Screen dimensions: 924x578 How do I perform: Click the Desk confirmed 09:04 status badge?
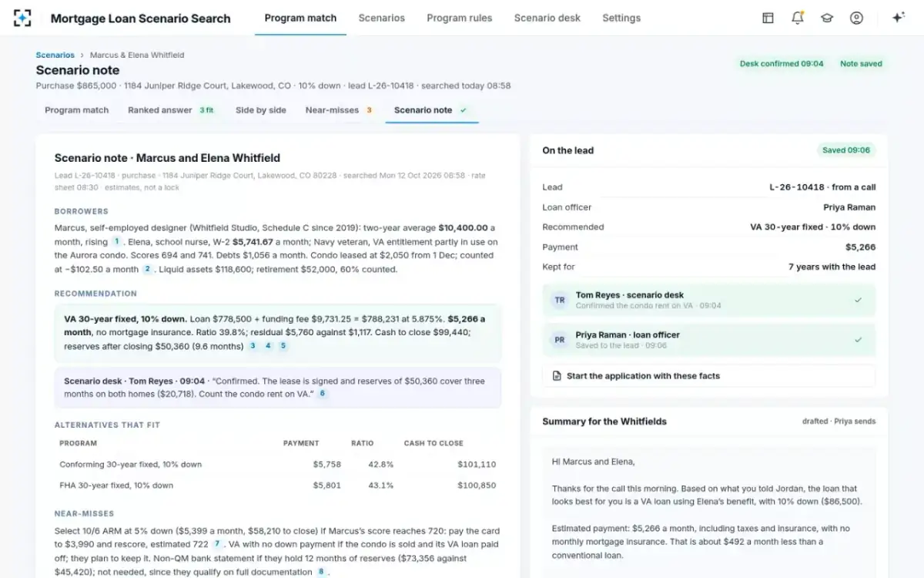[x=782, y=64]
